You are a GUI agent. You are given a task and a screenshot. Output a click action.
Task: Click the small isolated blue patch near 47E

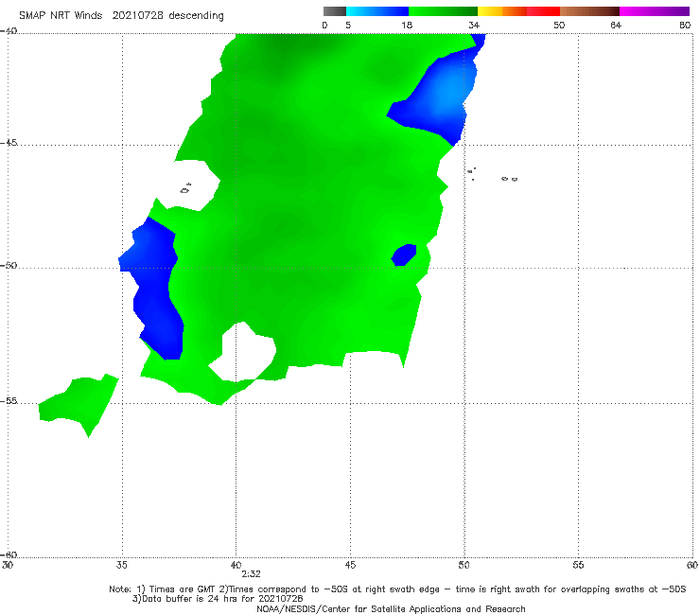[x=404, y=255]
